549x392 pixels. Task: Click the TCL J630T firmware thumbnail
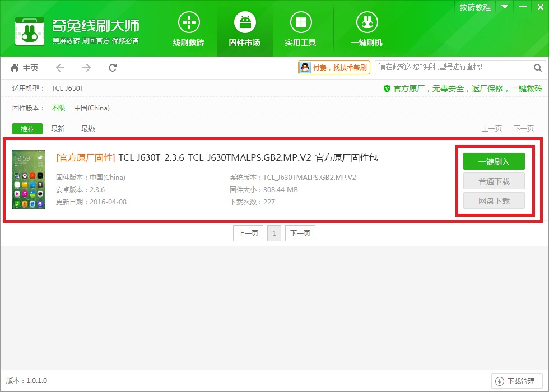[29, 179]
